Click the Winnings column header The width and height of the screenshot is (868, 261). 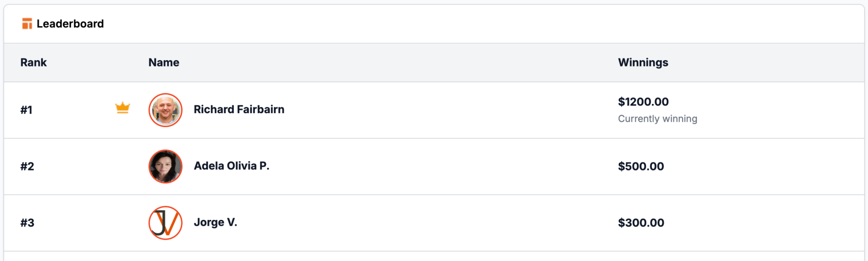[x=643, y=62]
